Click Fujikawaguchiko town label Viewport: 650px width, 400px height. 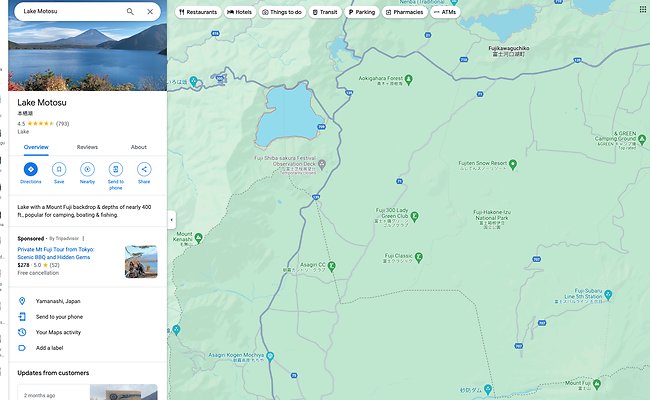pos(509,51)
